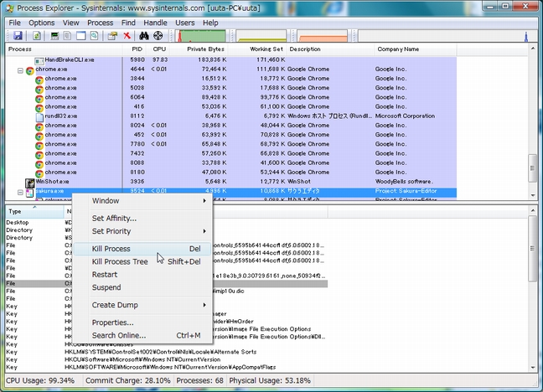Viewport: 543px width, 392px height.
Task: Select Kill Process Tree in context menu
Action: (x=142, y=262)
